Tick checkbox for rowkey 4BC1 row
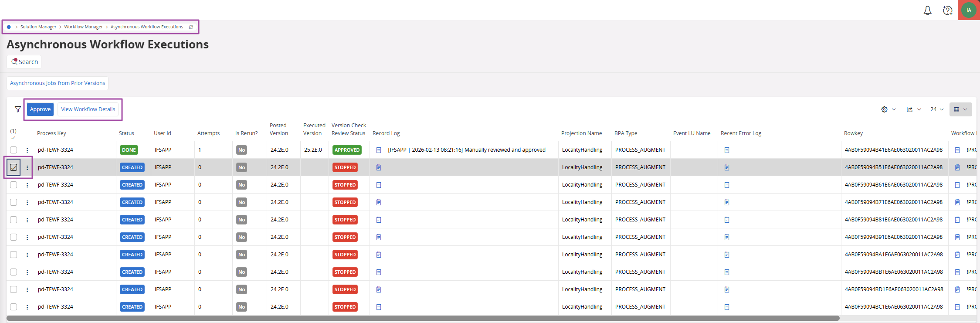Image resolution: width=980 pixels, height=323 pixels. pyautogui.click(x=14, y=307)
